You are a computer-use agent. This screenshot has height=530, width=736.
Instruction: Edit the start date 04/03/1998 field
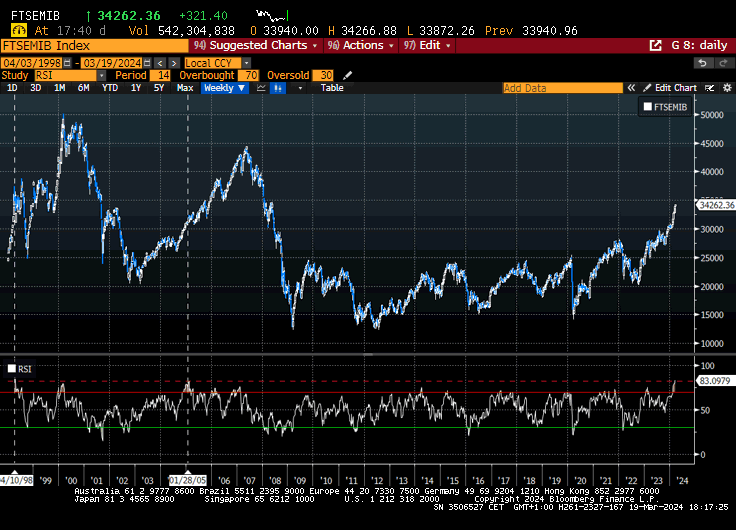(x=32, y=63)
